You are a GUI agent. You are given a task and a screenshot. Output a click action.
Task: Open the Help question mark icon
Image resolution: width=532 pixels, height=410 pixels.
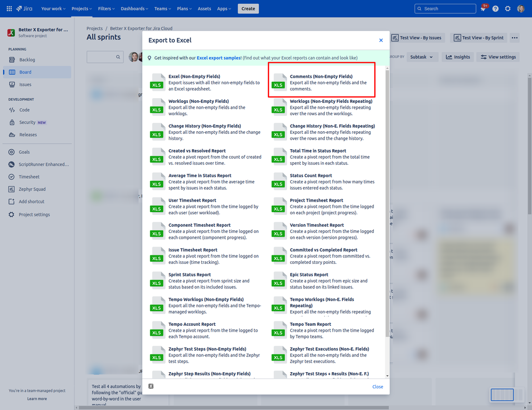click(495, 9)
